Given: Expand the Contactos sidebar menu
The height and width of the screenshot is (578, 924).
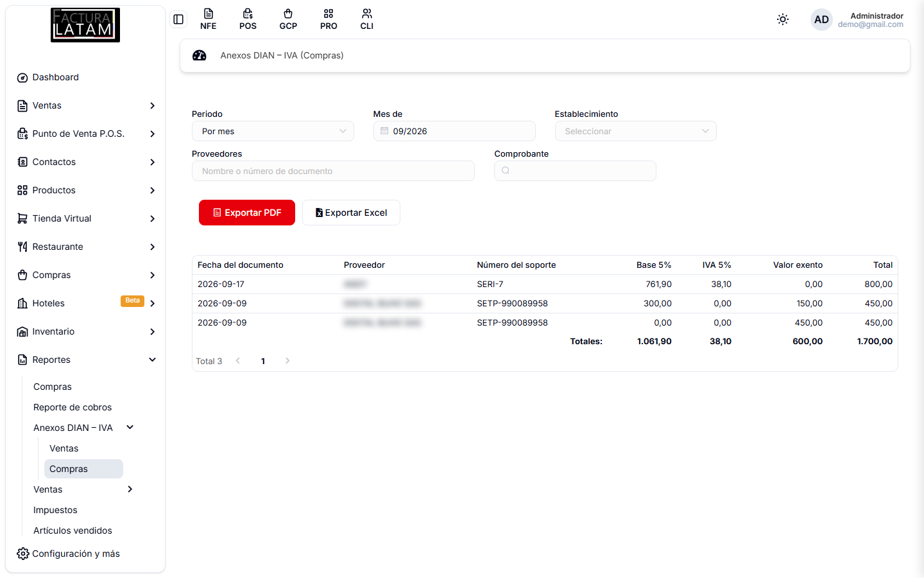Looking at the screenshot, I should tap(86, 162).
